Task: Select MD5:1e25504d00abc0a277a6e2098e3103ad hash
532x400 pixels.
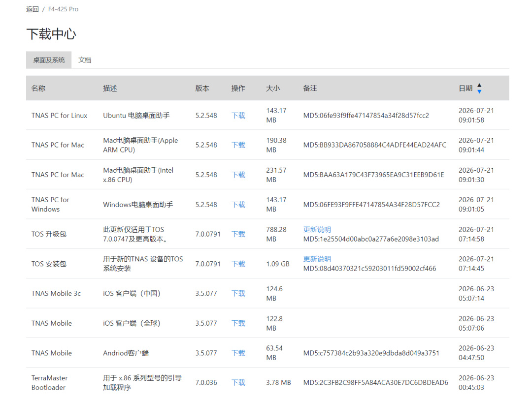Action: click(x=371, y=239)
